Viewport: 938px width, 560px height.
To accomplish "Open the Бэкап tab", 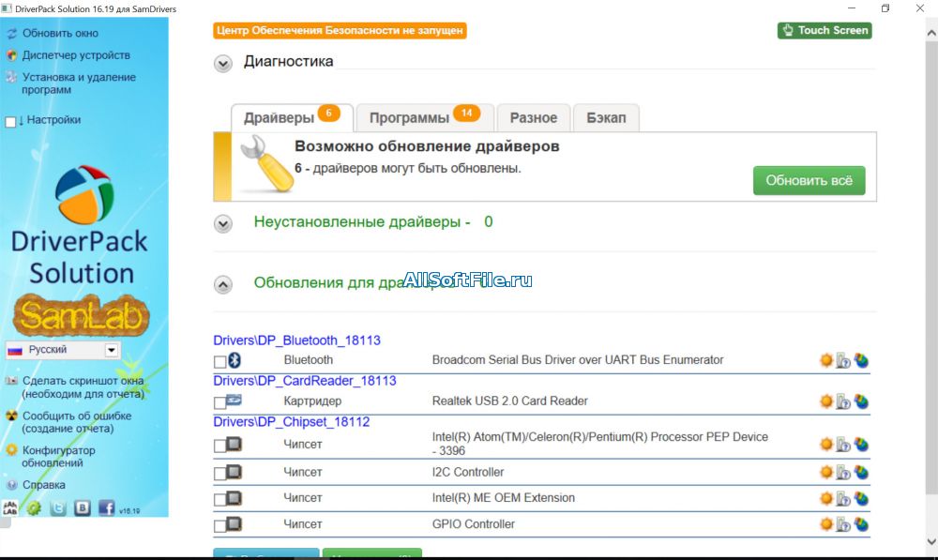I will coord(606,117).
